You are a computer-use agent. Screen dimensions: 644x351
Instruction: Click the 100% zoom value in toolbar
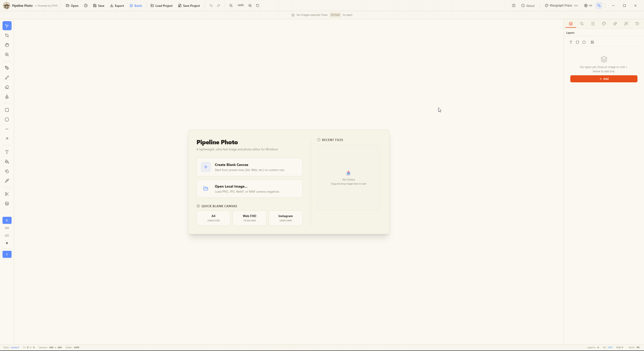240,5
